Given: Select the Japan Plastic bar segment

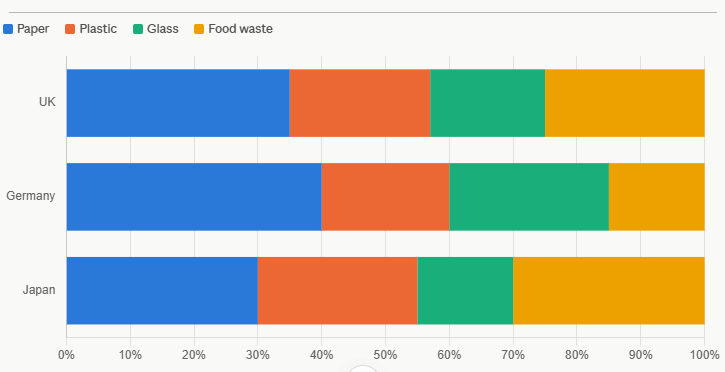Looking at the screenshot, I should click(x=338, y=291).
